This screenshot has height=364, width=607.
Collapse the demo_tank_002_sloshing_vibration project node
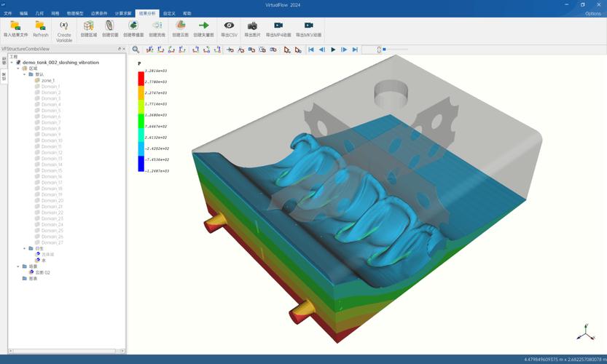12,63
